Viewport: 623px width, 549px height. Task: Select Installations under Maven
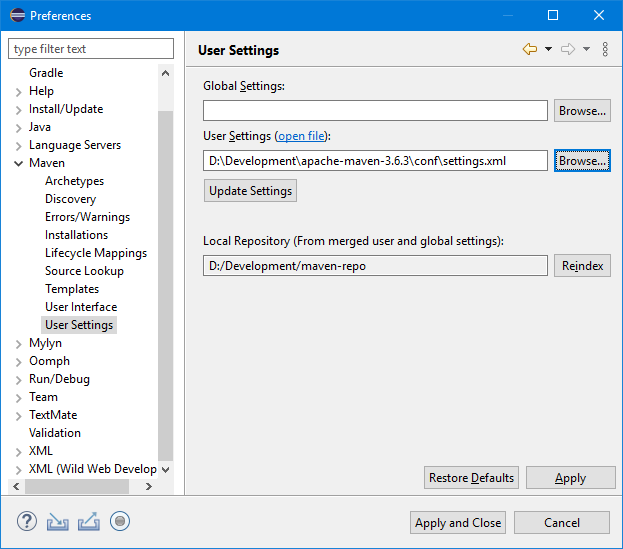[x=76, y=235]
